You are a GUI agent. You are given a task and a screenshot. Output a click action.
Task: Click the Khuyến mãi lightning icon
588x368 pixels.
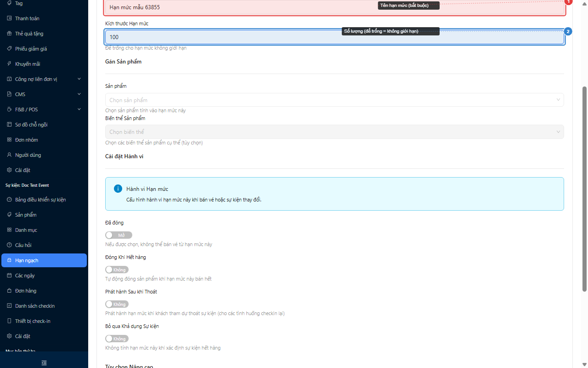9,64
